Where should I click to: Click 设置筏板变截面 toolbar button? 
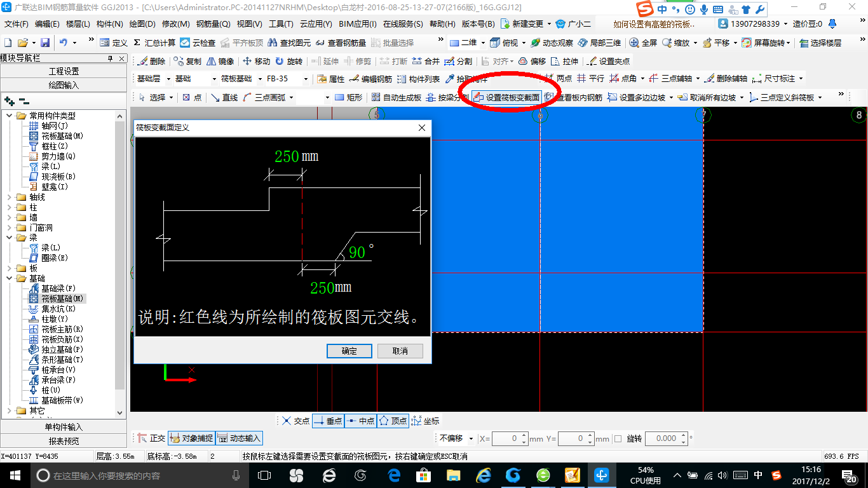coord(506,97)
